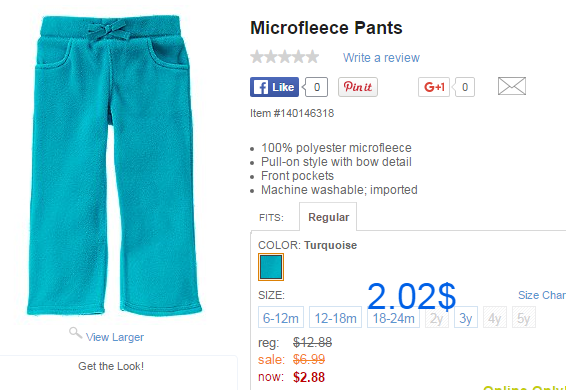566x390 pixels.
Task: Select size 18-24m
Action: tap(393, 318)
